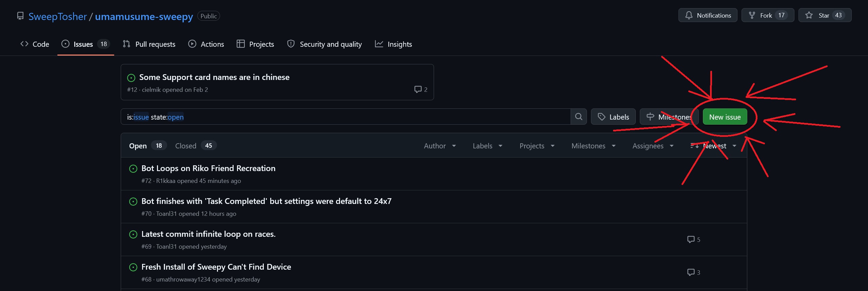This screenshot has width=868, height=291.
Task: Click the open-issue icon beside issue #70
Action: (133, 202)
